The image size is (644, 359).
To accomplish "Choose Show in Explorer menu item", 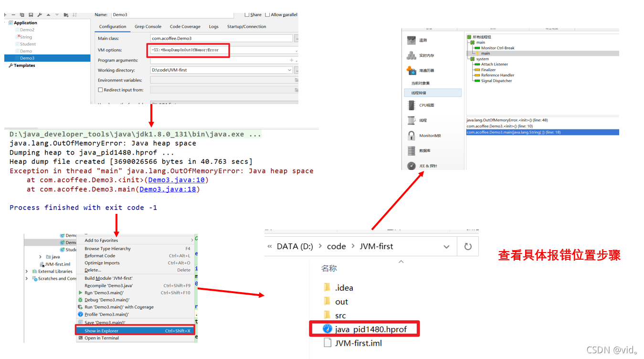I will [136, 330].
